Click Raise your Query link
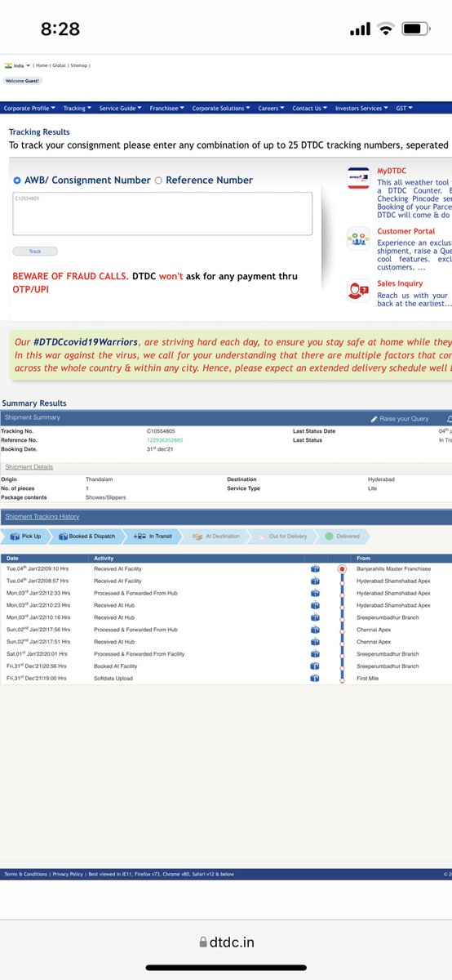Viewport: 452px width, 980px height. [404, 418]
